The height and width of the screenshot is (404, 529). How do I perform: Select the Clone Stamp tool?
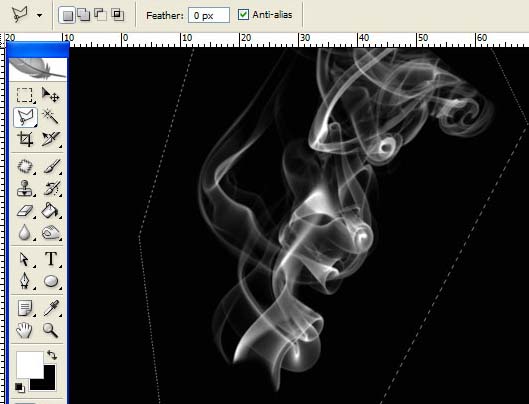tap(25, 188)
